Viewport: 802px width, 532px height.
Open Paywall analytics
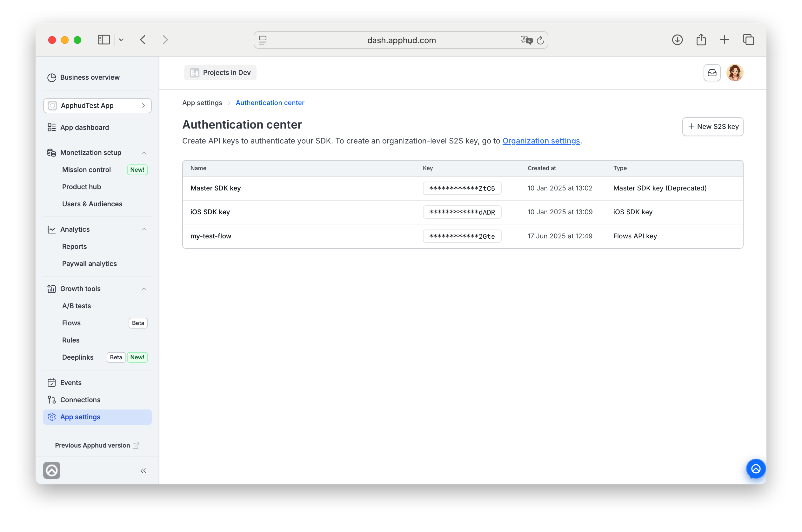coord(89,264)
